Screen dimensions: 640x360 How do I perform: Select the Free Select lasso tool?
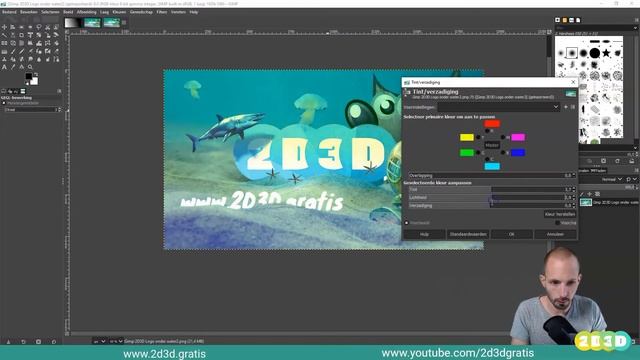pyautogui.click(x=39, y=27)
